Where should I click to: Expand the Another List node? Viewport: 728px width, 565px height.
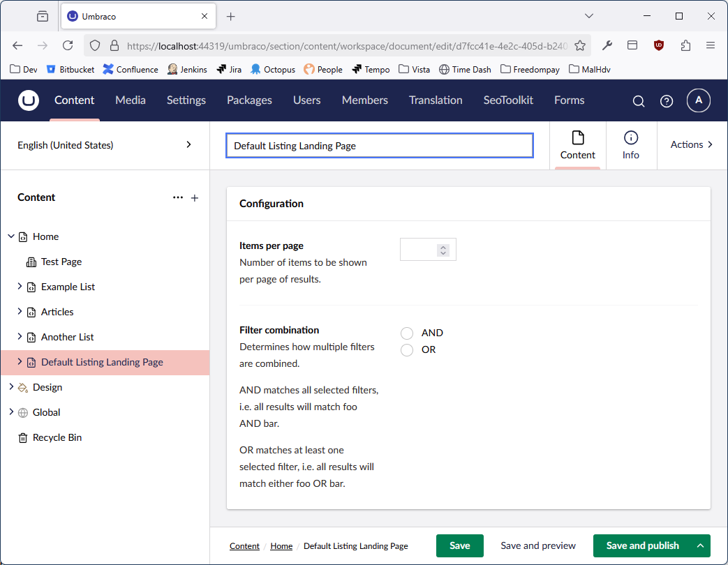tap(20, 336)
